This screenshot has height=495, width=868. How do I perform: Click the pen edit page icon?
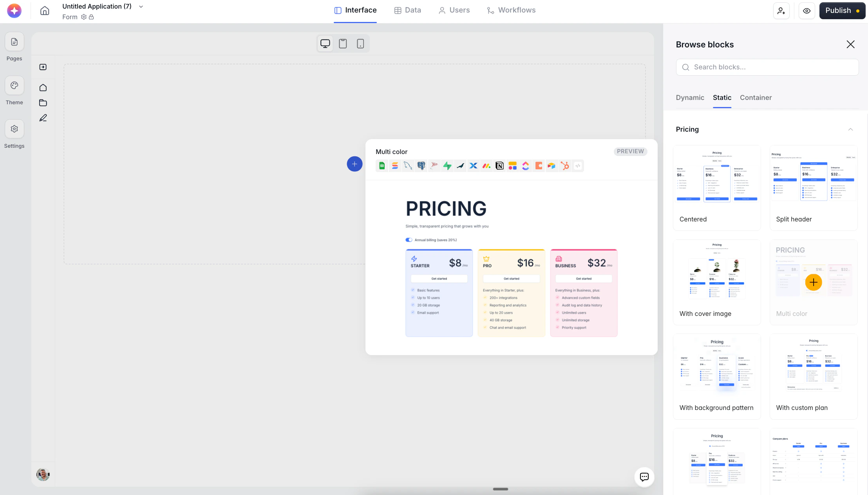pyautogui.click(x=43, y=118)
